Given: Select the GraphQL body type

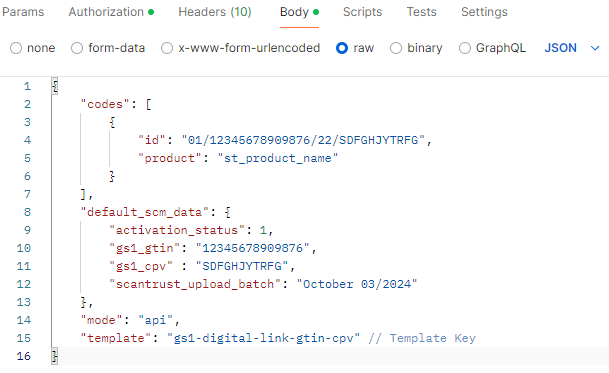Looking at the screenshot, I should click(x=465, y=48).
